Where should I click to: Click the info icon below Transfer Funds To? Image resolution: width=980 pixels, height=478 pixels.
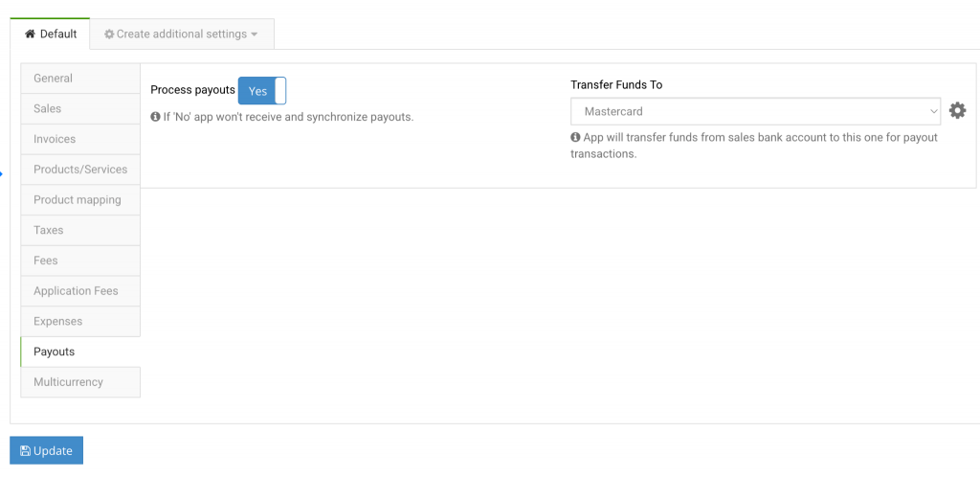tap(576, 138)
